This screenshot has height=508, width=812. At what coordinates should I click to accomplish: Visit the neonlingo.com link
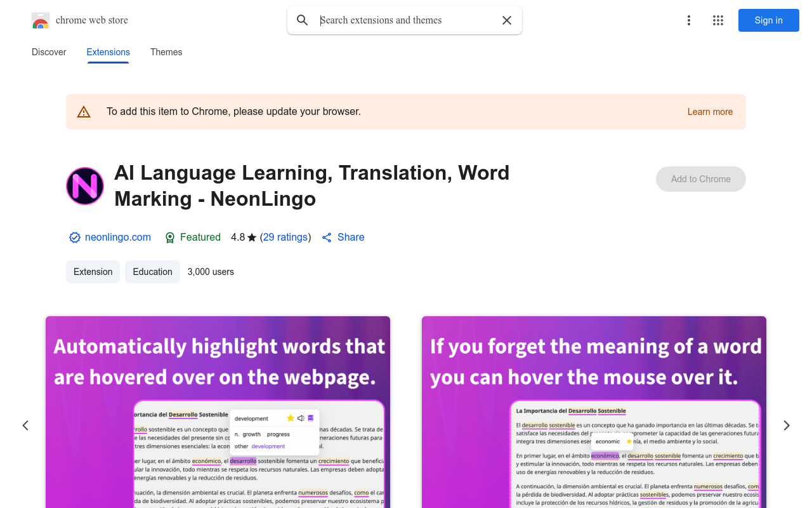(x=118, y=237)
